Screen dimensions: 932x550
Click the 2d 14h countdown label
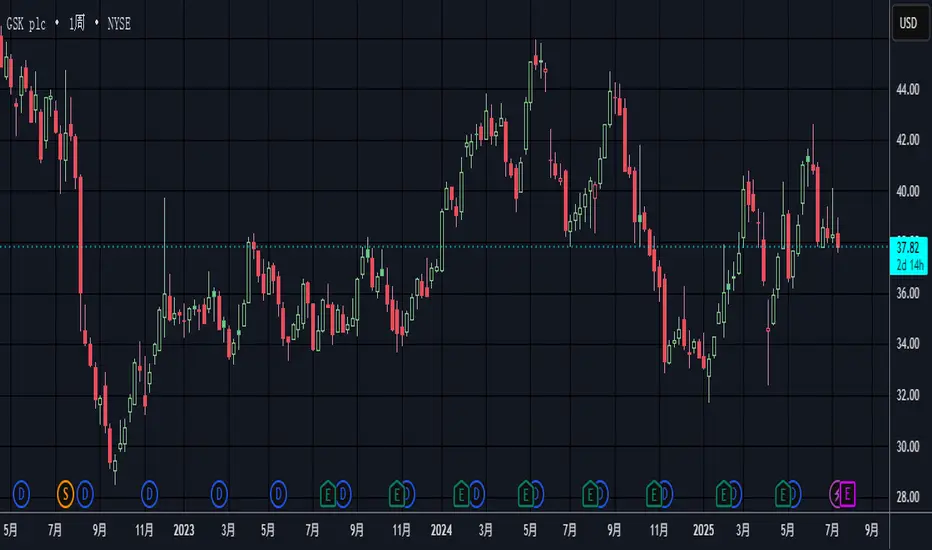coord(906,266)
